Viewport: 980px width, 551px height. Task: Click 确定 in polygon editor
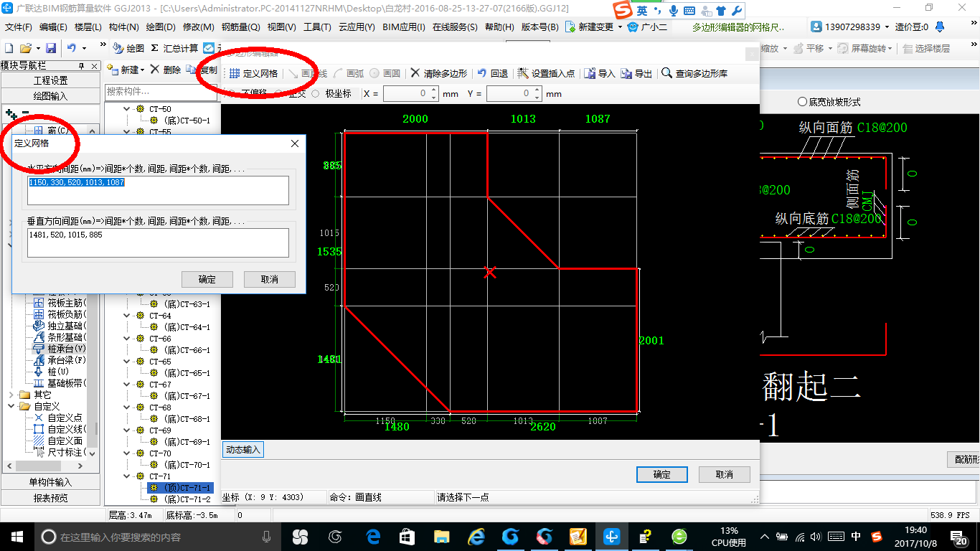661,474
